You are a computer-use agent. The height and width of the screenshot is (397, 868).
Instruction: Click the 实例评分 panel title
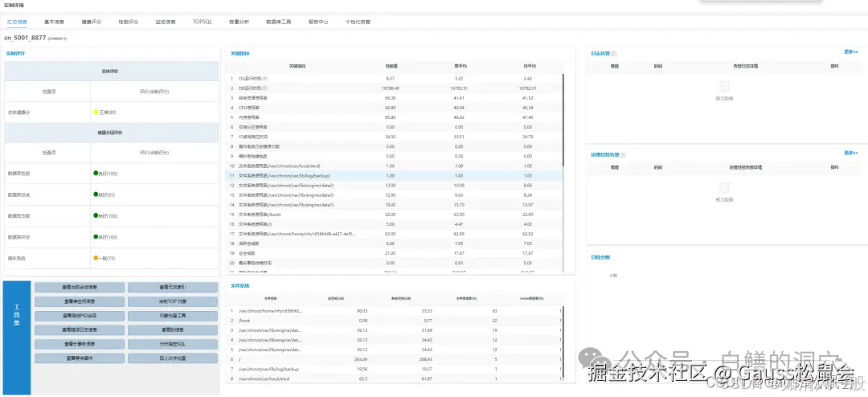(15, 54)
